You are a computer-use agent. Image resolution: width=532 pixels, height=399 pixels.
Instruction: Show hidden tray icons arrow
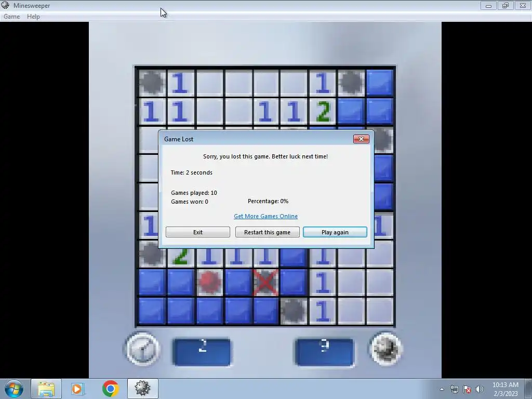442,389
